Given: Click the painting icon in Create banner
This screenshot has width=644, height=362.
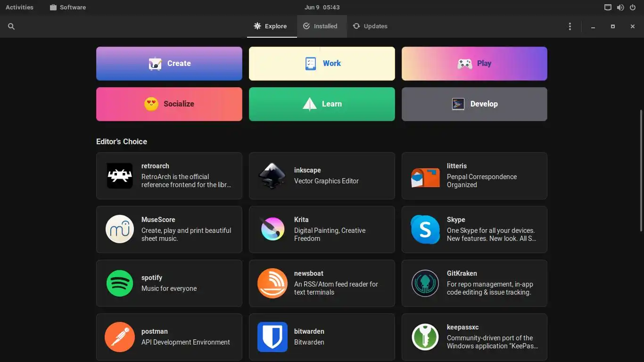Looking at the screenshot, I should [155, 64].
